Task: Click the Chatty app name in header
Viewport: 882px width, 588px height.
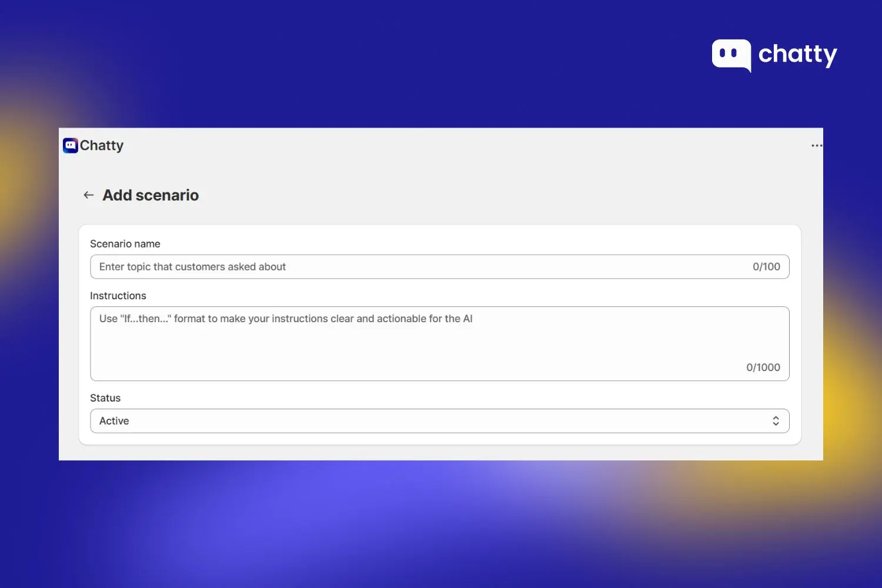Action: (102, 146)
